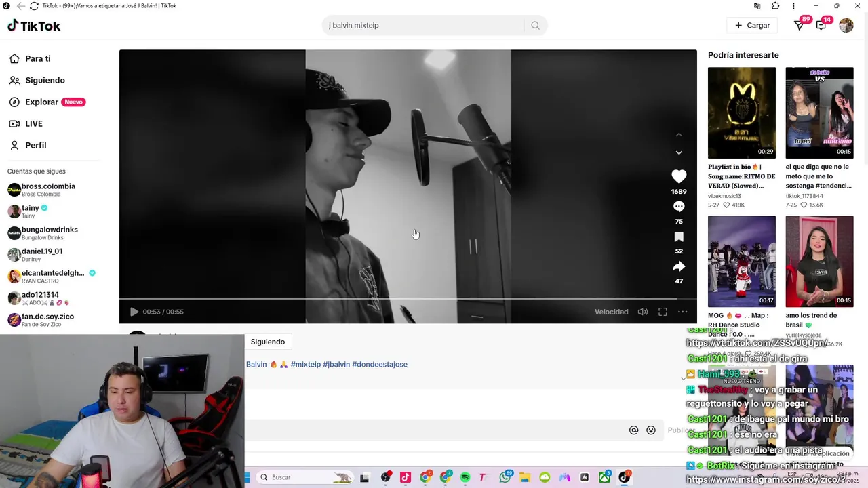Open bross.colombia account
The image size is (868, 488).
tap(47, 190)
